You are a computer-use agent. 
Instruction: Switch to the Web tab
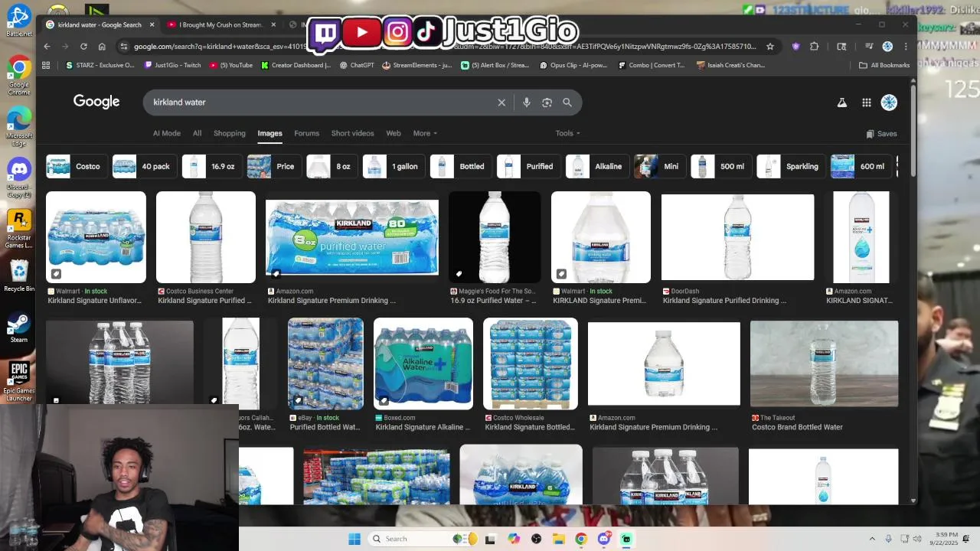[x=393, y=133]
